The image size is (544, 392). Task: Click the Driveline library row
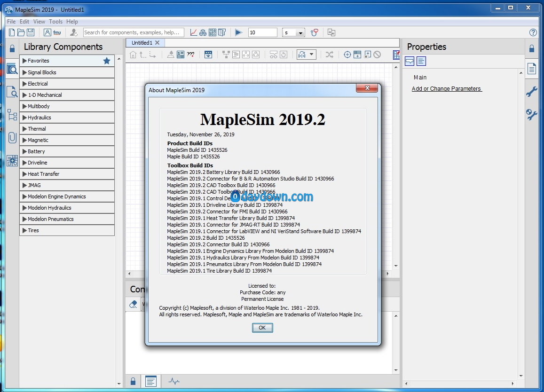pyautogui.click(x=67, y=163)
